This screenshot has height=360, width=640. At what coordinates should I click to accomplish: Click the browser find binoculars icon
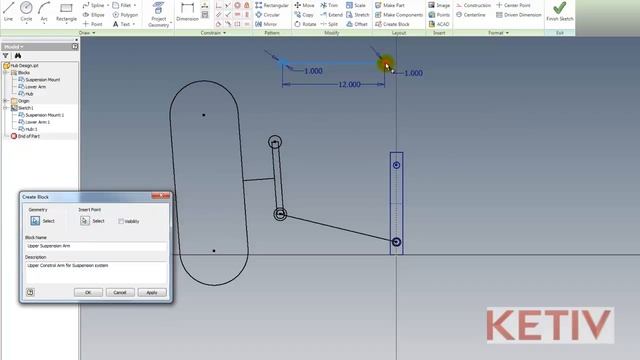tap(18, 56)
